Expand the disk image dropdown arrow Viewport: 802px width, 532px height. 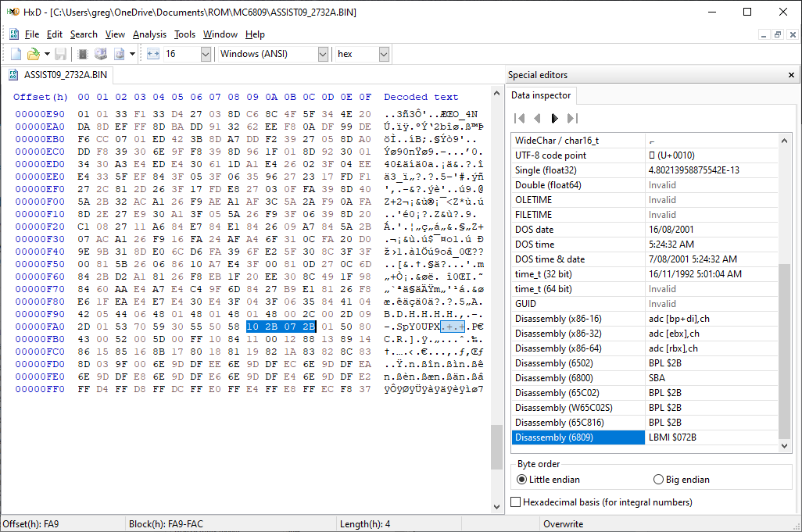point(132,54)
